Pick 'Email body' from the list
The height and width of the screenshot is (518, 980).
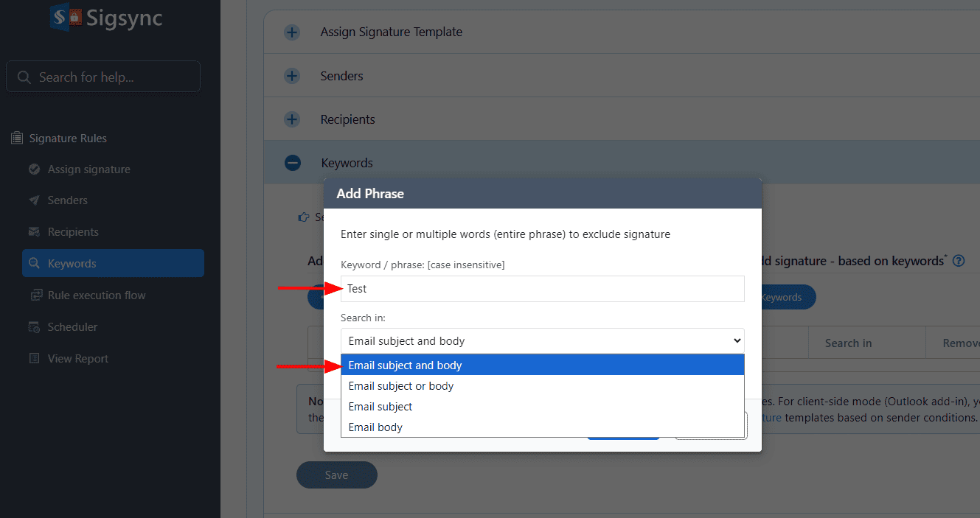tap(375, 427)
